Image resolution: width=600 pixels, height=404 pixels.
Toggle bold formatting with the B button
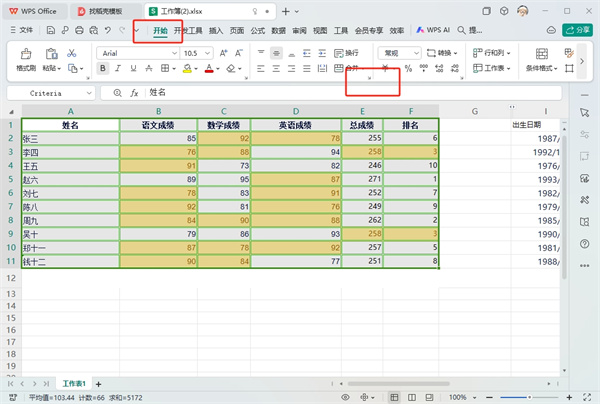(103, 69)
